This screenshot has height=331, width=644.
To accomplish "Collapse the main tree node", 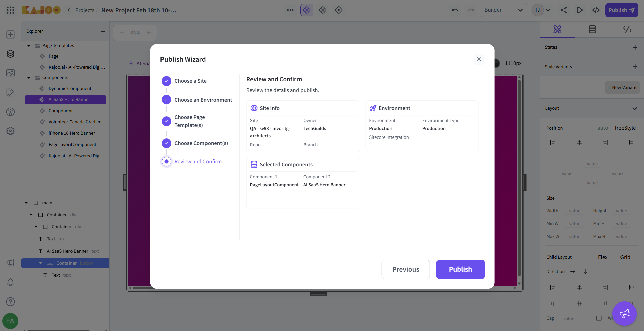I will coord(26,203).
